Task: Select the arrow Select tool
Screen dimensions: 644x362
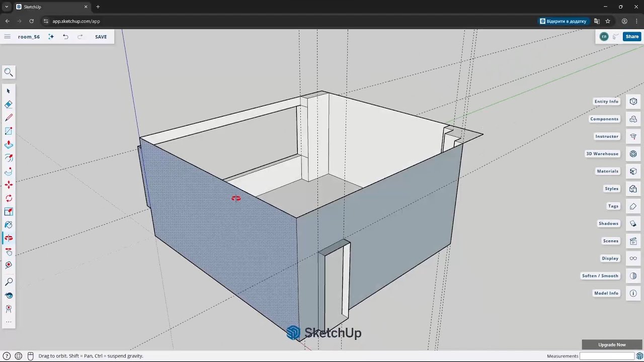Action: (9, 91)
